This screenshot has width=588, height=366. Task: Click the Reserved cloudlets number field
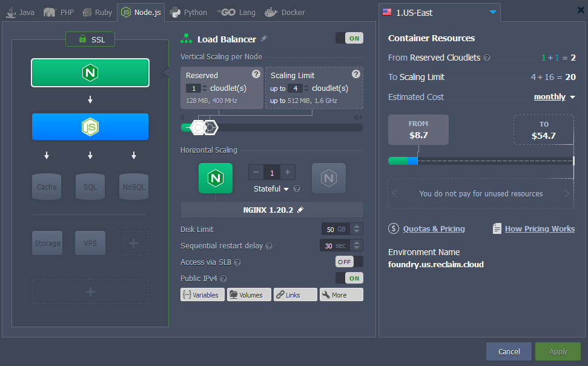(194, 88)
